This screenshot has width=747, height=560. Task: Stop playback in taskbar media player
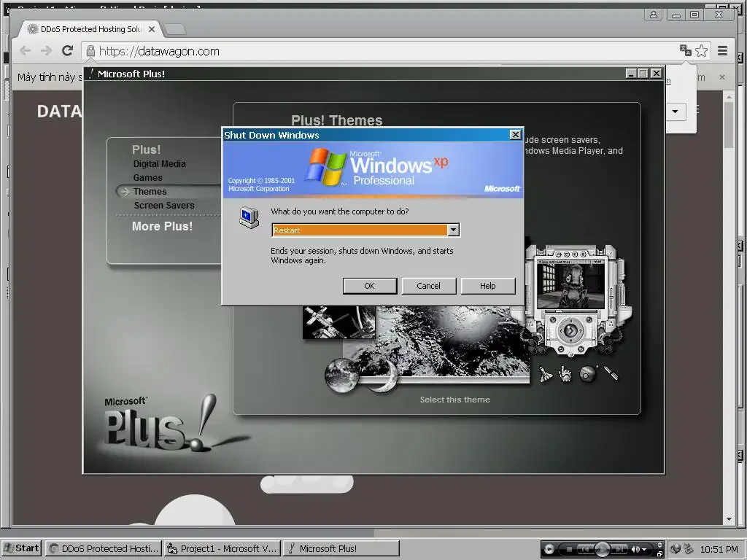point(569,549)
